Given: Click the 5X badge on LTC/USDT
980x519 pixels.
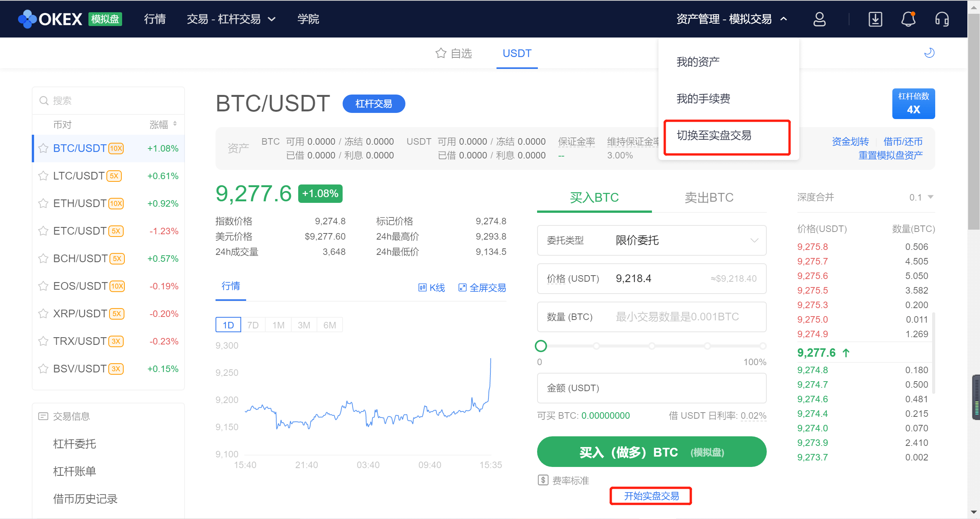Looking at the screenshot, I should [114, 176].
